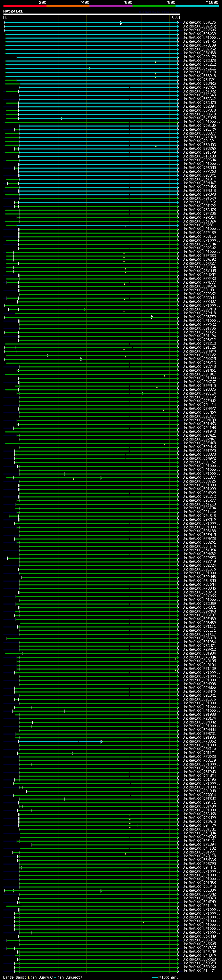The height and width of the screenshot is (980, 222).
Task: Select label UniRef100_Q6UNK5
Action: pos(199,83)
